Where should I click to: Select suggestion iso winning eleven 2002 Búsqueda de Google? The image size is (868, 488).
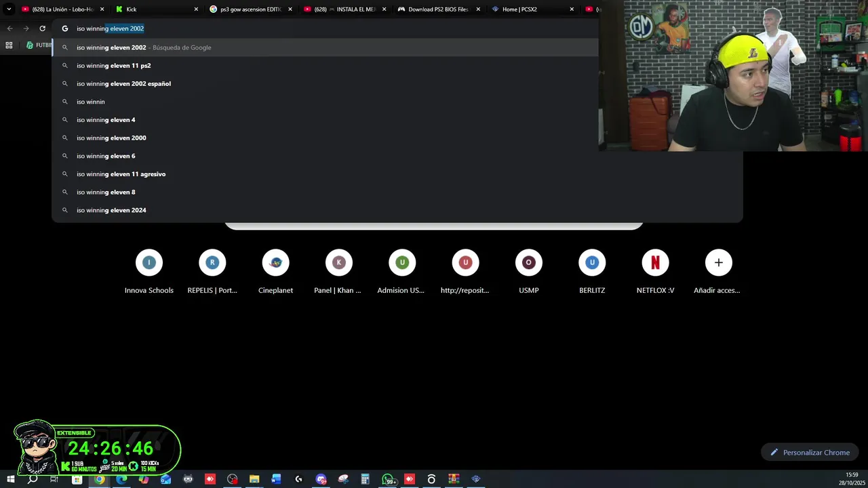[x=325, y=47]
